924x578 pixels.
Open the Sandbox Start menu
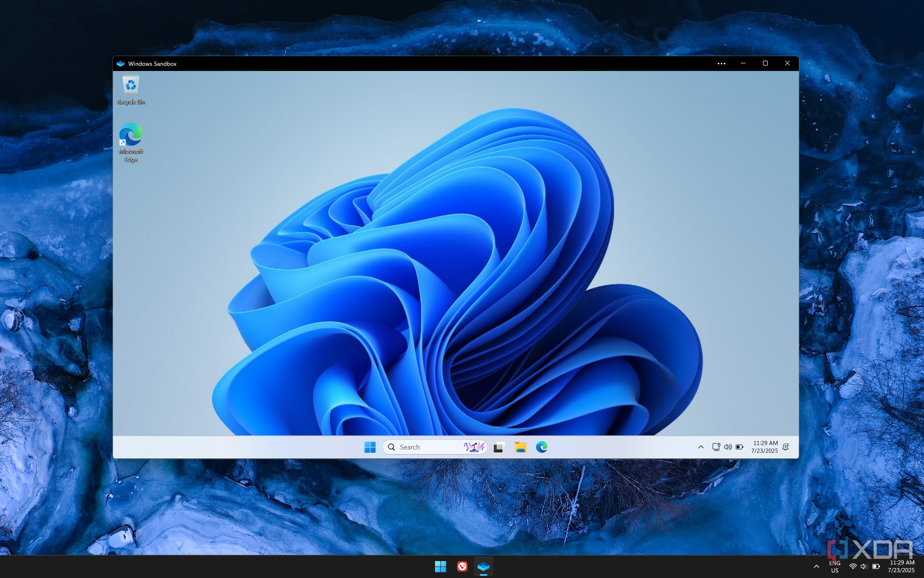coord(370,447)
